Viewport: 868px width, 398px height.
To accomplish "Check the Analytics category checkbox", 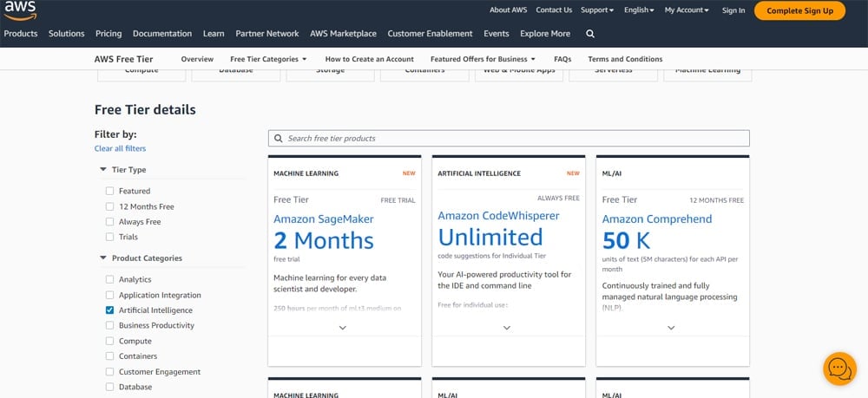I will (109, 280).
